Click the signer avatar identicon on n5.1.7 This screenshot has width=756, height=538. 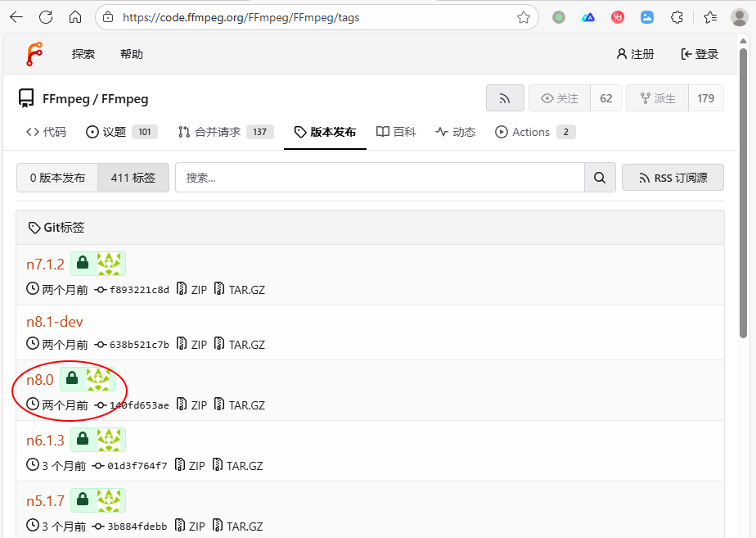pos(109,500)
